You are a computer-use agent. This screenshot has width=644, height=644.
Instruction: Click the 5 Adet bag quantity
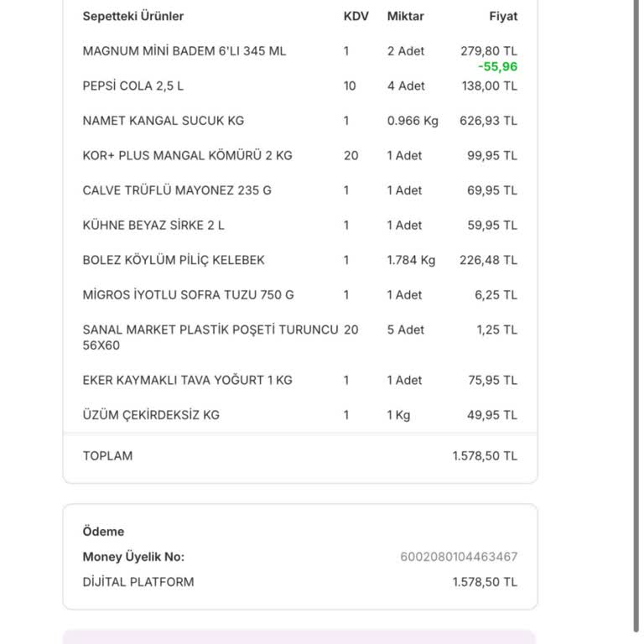click(x=405, y=330)
